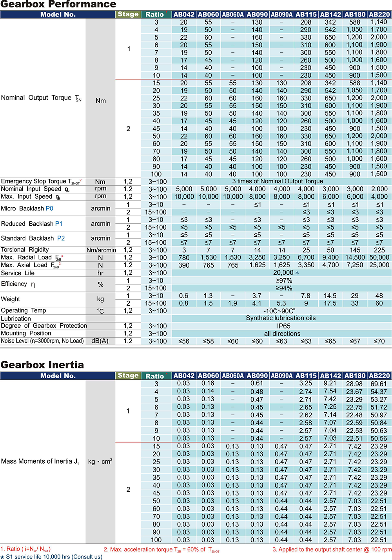The image size is (392, 560).
Task: Click footnote 2 about max acceleration torque
Action: 162,550
